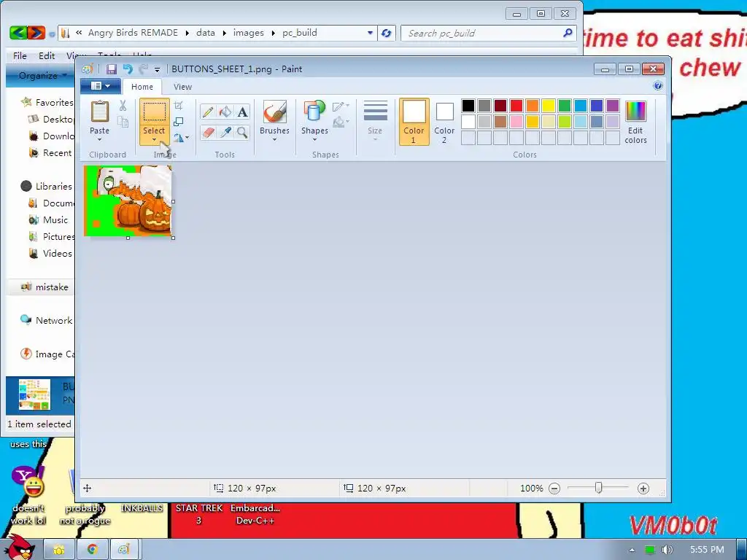Screen dimensions: 747x560
Task: Click 'images' in the Explorer breadcrumb path
Action: tap(248, 33)
